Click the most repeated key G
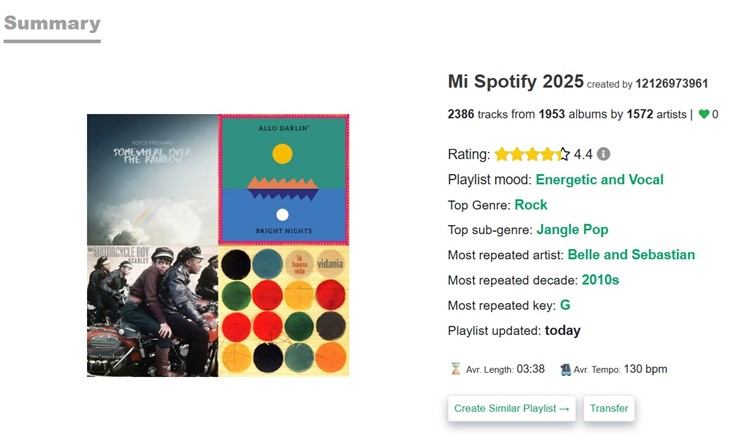 (x=565, y=305)
